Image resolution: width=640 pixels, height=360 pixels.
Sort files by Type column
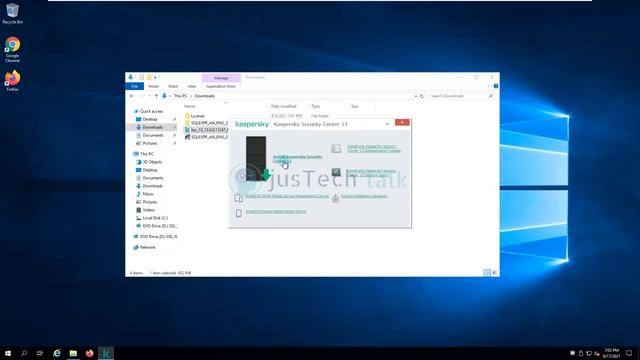[x=316, y=106]
